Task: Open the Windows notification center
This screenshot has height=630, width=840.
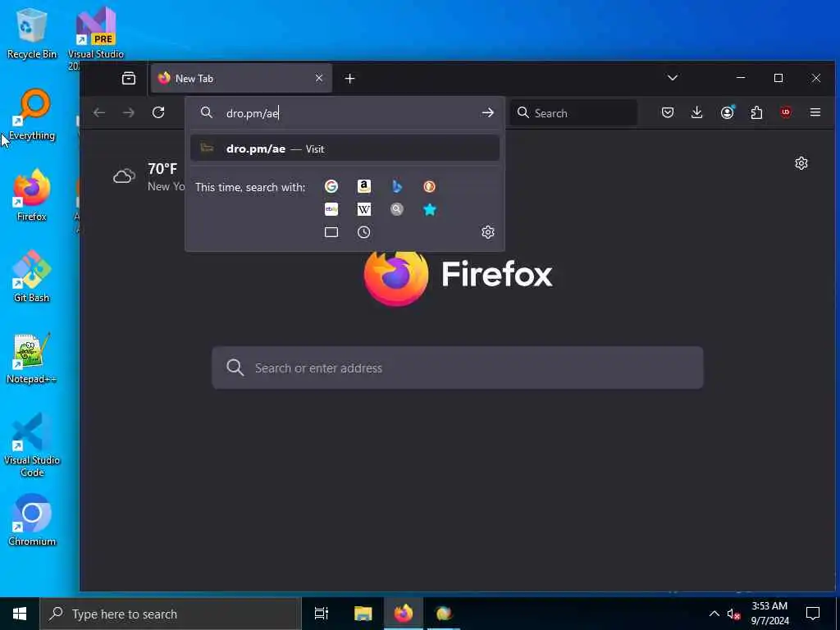Action: point(813,614)
